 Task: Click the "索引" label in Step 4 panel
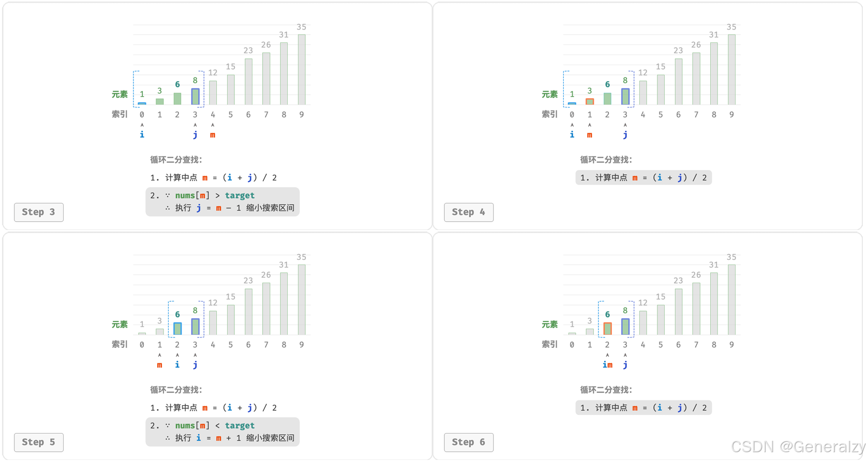pyautogui.click(x=549, y=114)
